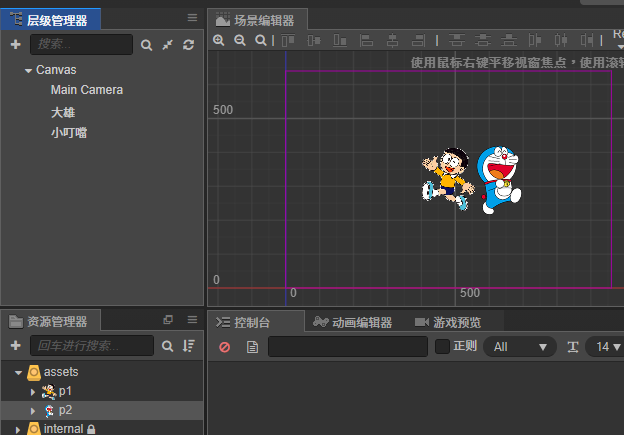Zoom out of the scene editor
The height and width of the screenshot is (435, 624).
pos(240,40)
